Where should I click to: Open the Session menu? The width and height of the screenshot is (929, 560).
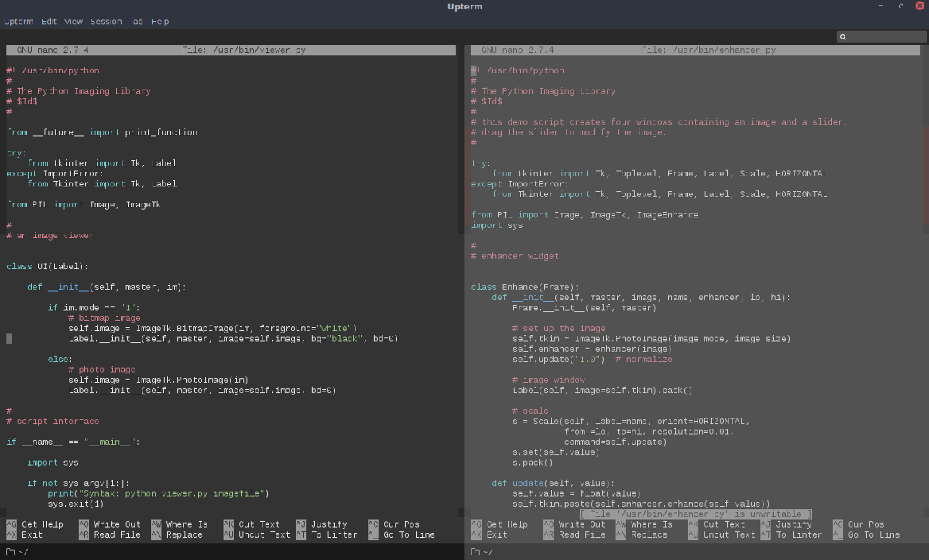106,21
